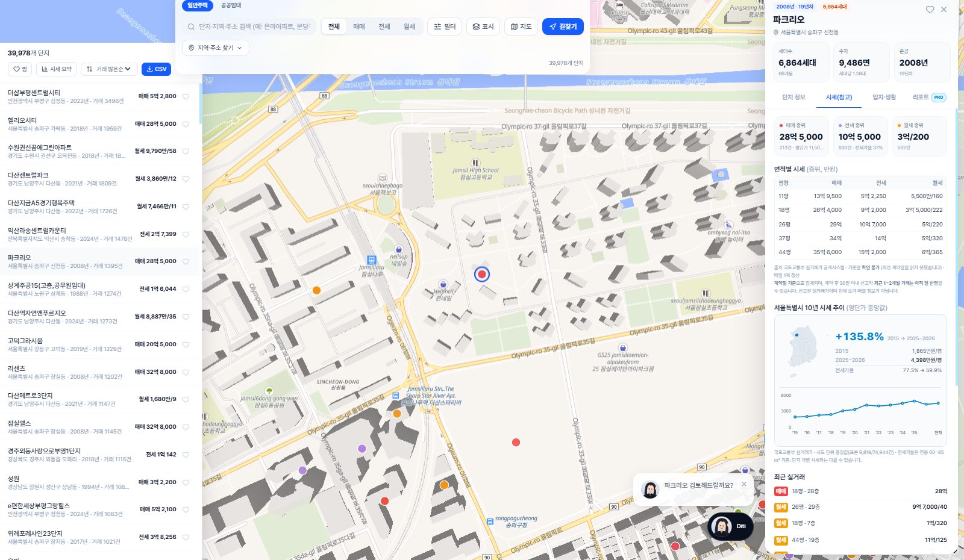Favorite 리센츠 with its heart icon

pos(186,372)
